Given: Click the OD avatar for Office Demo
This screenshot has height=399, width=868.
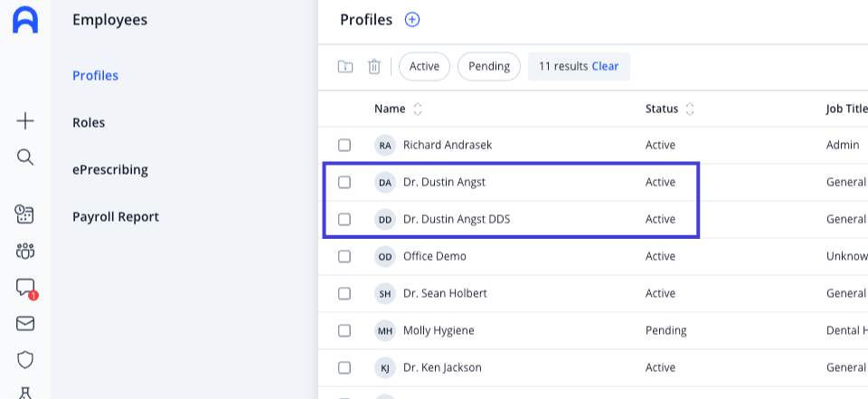Looking at the screenshot, I should click(x=385, y=257).
